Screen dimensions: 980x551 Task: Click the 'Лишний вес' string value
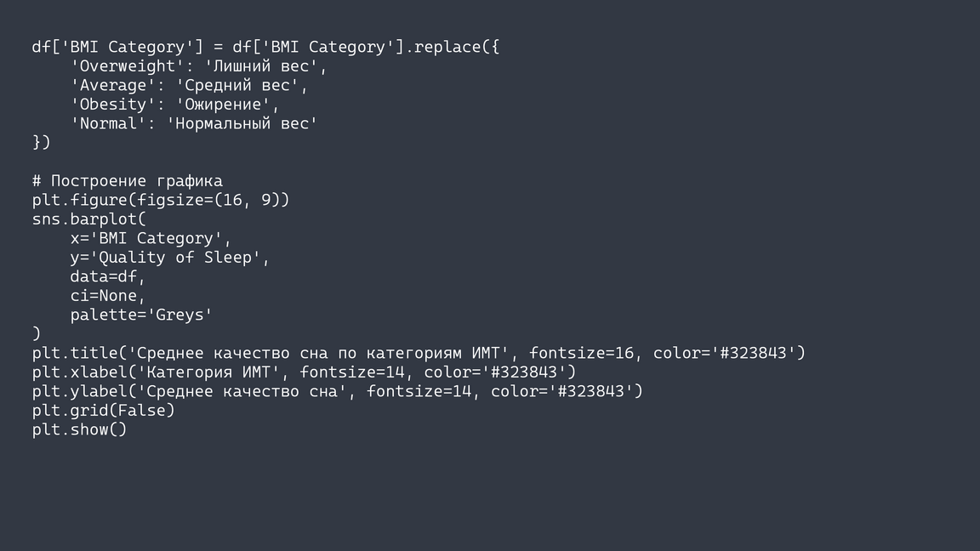tap(265, 65)
